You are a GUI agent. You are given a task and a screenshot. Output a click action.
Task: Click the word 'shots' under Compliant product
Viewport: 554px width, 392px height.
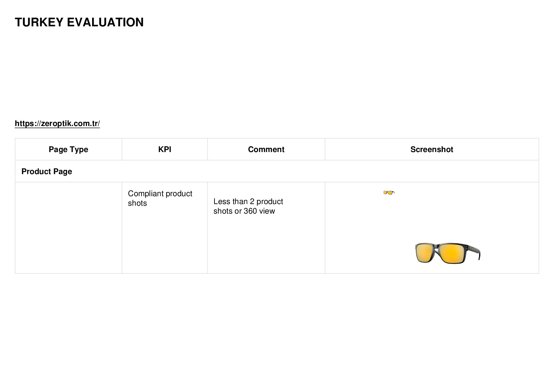click(138, 203)
